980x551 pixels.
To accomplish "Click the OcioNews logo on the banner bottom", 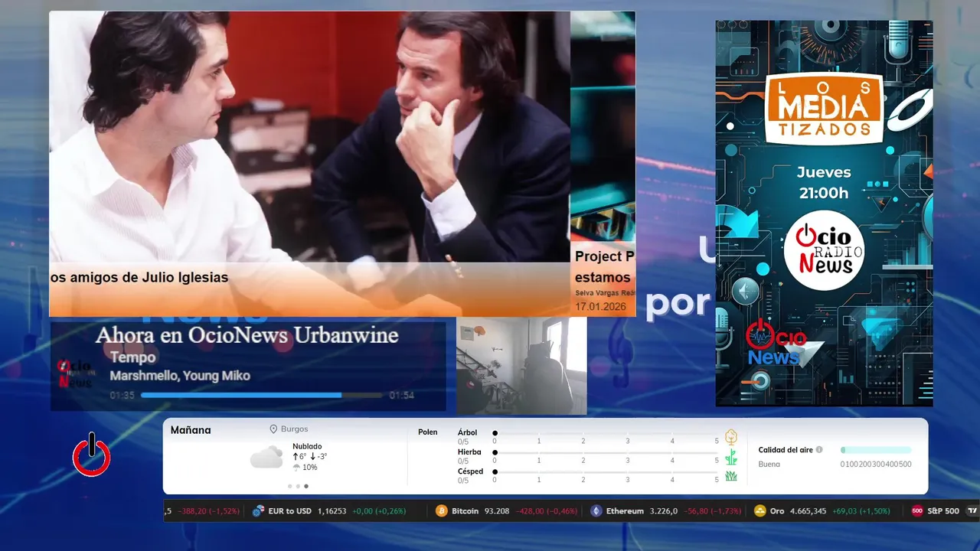I will coord(776,343).
